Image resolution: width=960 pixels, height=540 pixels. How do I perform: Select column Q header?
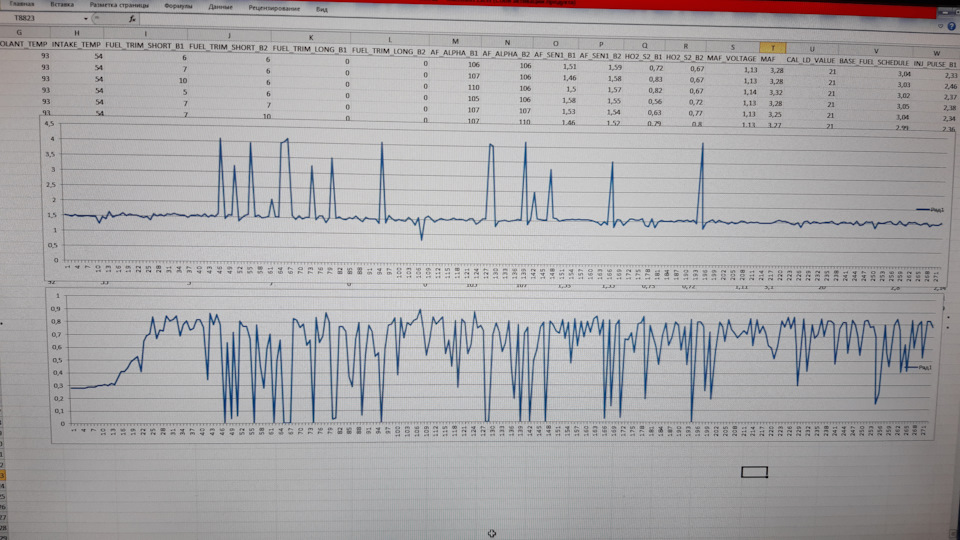click(644, 45)
